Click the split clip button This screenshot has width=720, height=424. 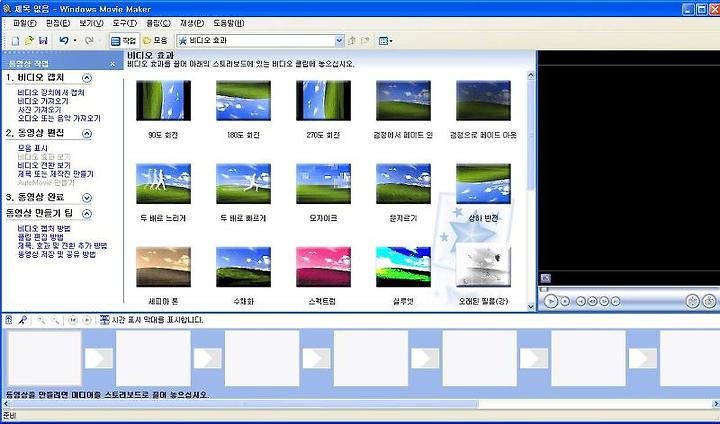692,301
